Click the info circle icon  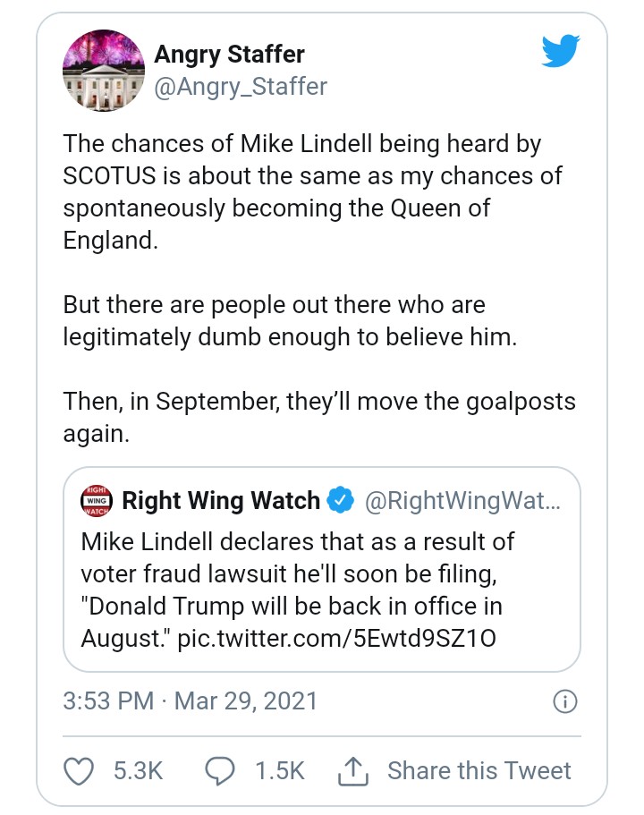(x=564, y=701)
